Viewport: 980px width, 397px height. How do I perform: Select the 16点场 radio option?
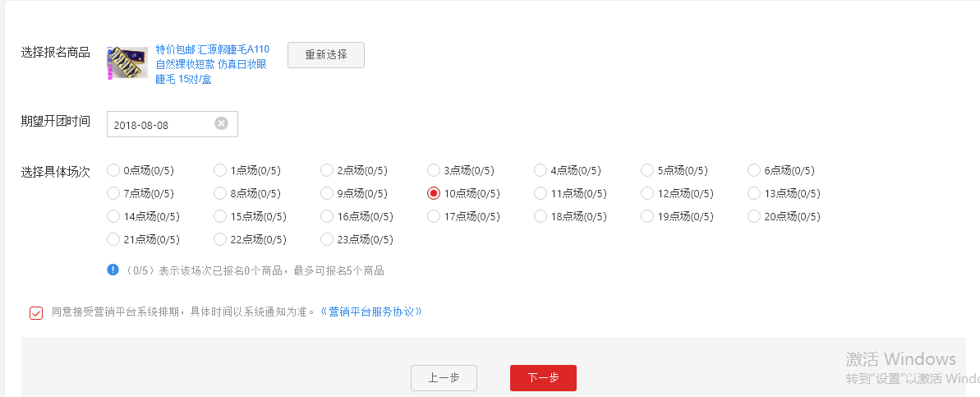[327, 217]
